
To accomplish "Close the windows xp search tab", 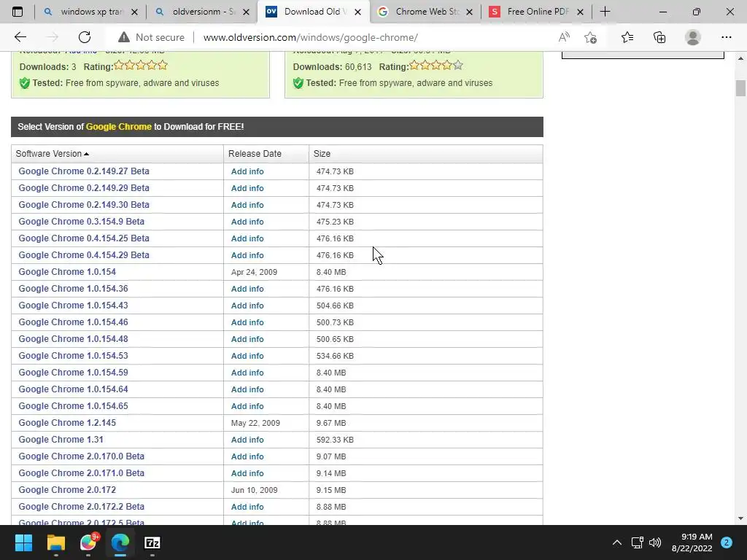I will [x=134, y=12].
